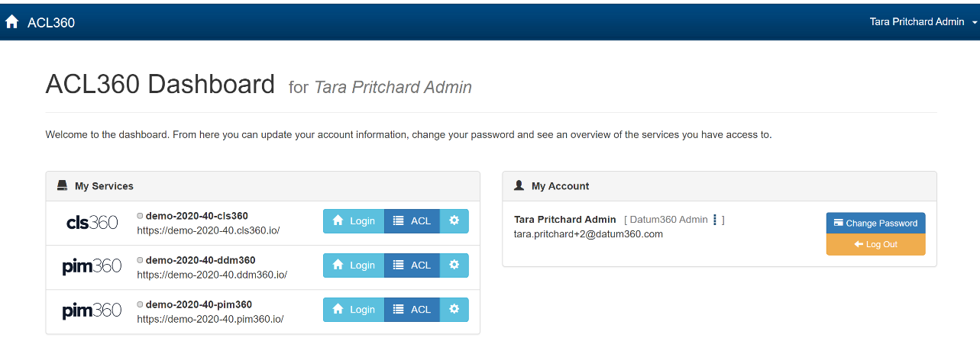
Task: Click the pim360 logo beside demo-2020-40-ddm360
Action: (92, 266)
